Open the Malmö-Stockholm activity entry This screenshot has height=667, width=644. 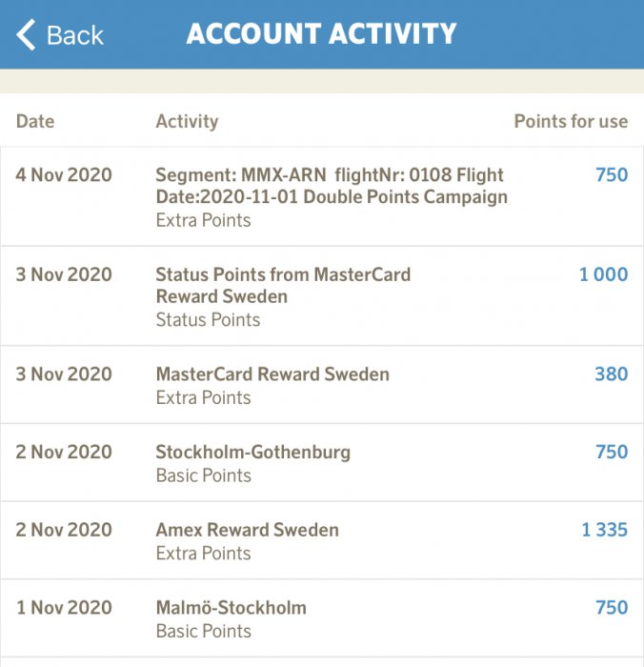coord(231,608)
